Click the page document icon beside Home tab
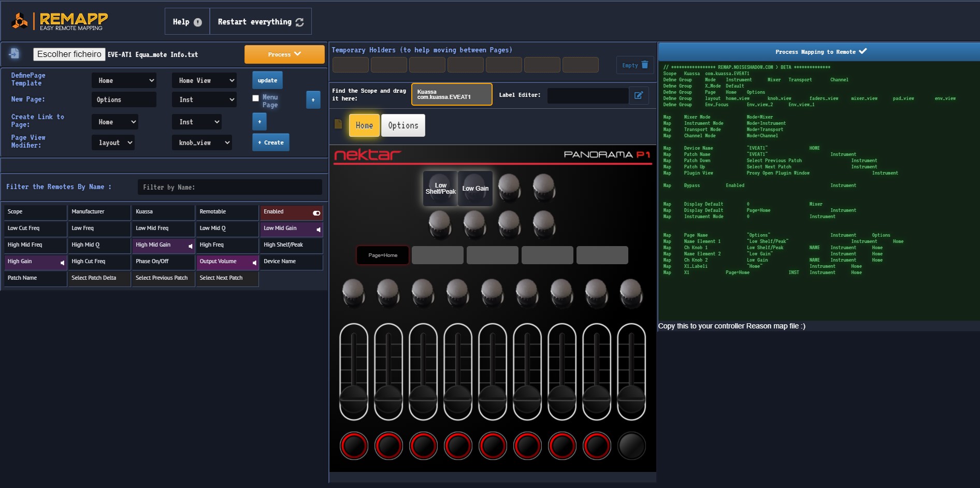Screen dimensions: 980x488 click(338, 124)
